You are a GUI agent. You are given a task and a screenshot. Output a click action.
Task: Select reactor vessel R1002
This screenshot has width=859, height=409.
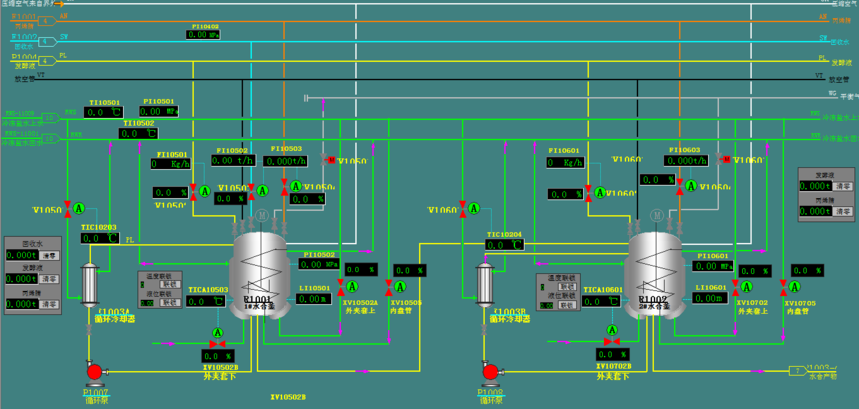[x=655, y=276]
